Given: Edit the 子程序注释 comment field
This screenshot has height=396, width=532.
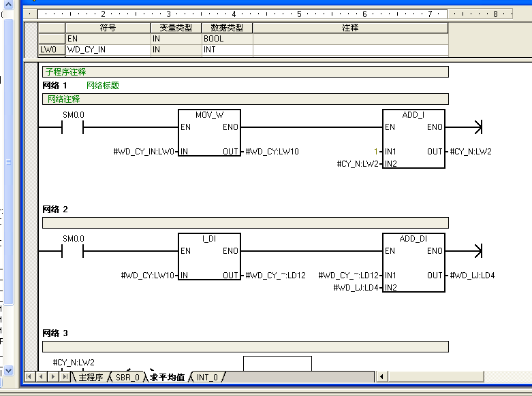Looking at the screenshot, I should tap(245, 71).
